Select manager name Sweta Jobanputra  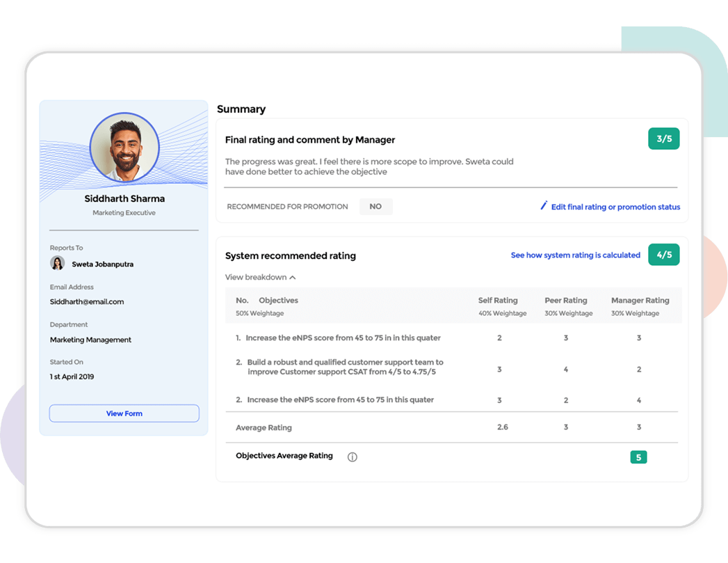(103, 264)
